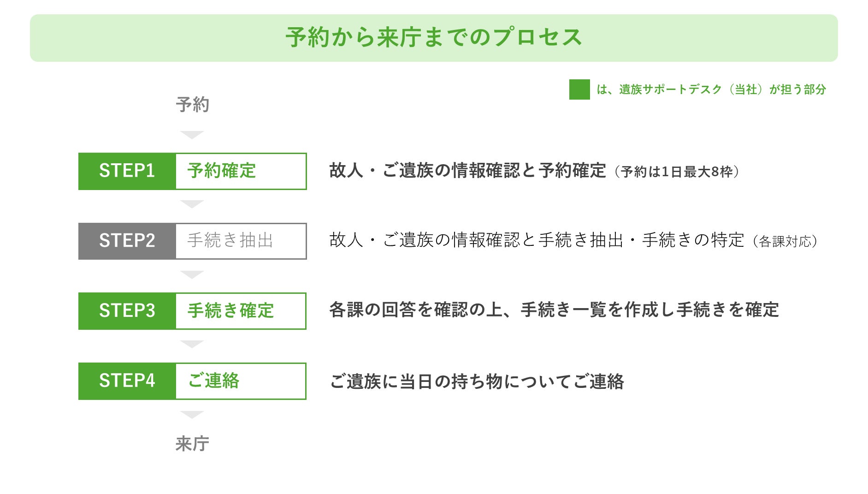Image resolution: width=868 pixels, height=494 pixels.
Task: Click the down arrow below STEP4
Action: (192, 414)
